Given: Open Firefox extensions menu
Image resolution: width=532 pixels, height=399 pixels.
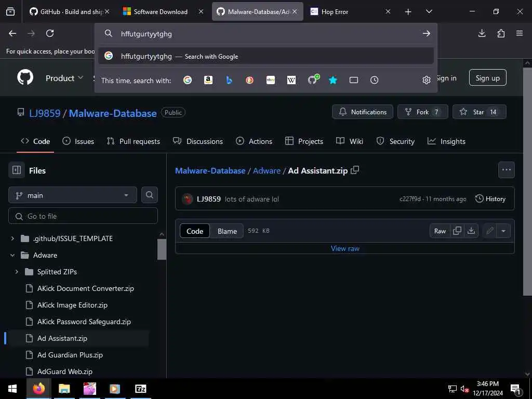Looking at the screenshot, I should pos(501,33).
